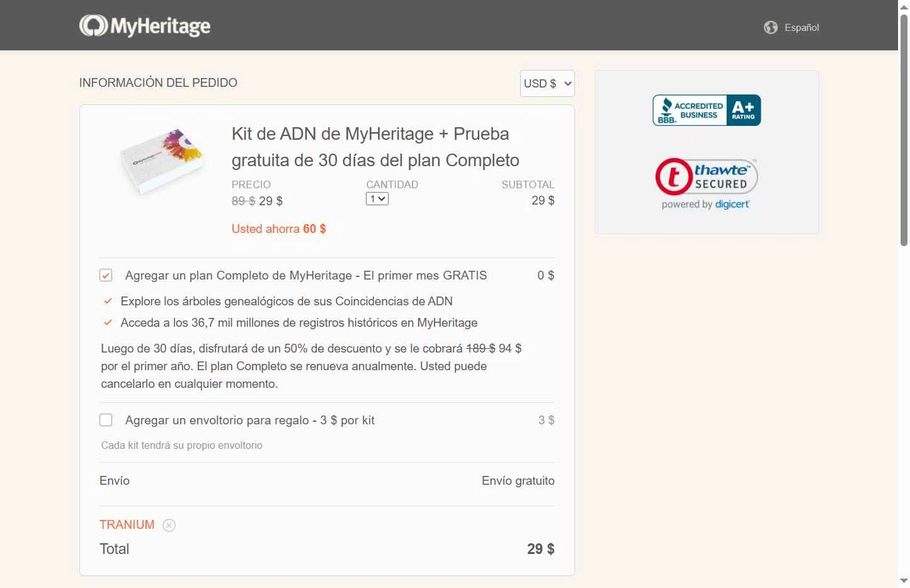910x588 pixels.
Task: Open the Español language selector
Action: click(x=802, y=28)
